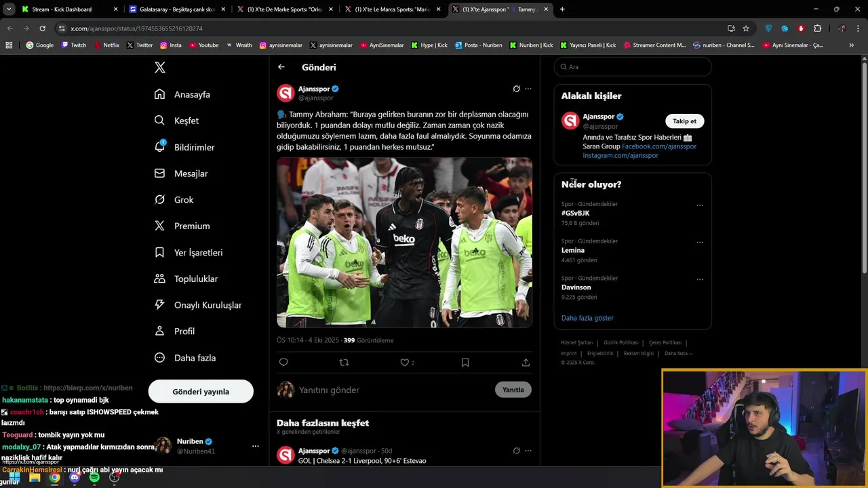Click the X logo in sidebar
This screenshot has height=488, width=868.
(x=160, y=67)
